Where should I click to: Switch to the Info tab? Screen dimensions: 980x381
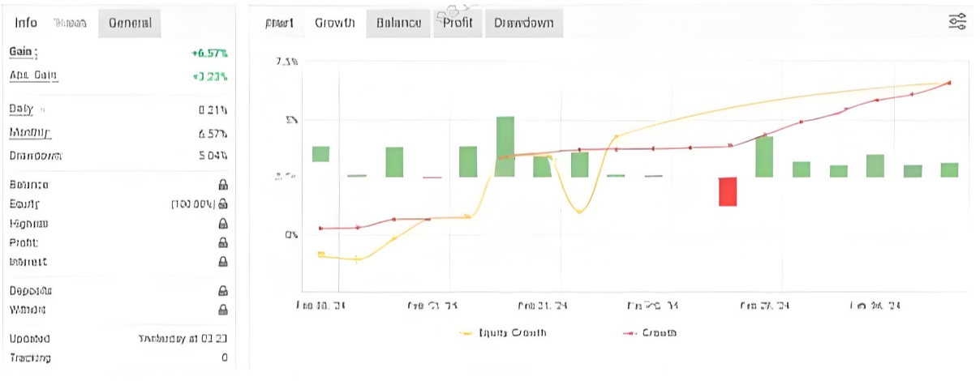(x=26, y=23)
